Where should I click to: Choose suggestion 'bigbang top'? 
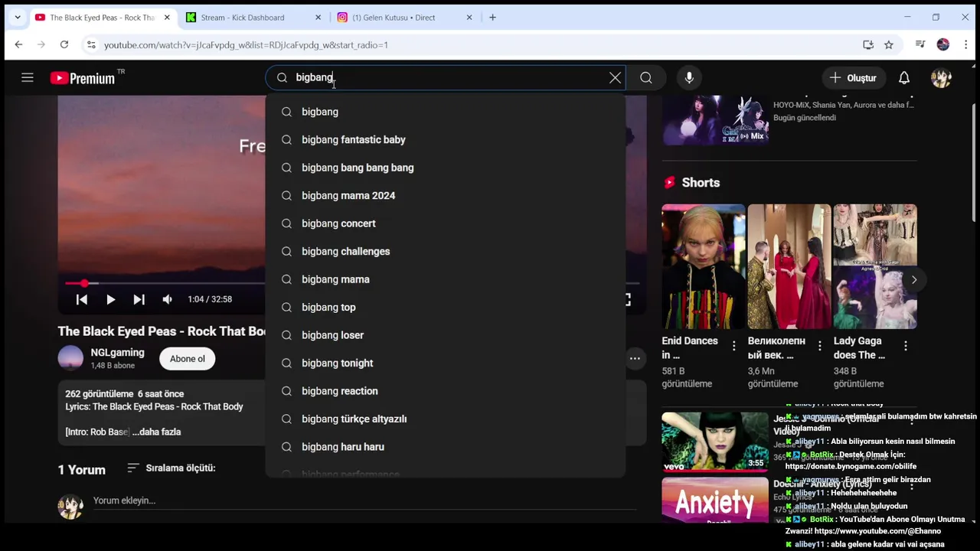(x=446, y=307)
